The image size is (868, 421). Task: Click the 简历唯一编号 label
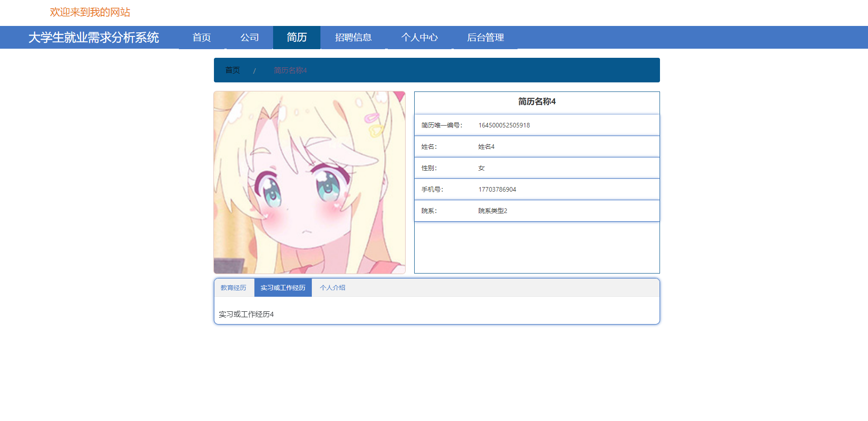[x=442, y=125]
